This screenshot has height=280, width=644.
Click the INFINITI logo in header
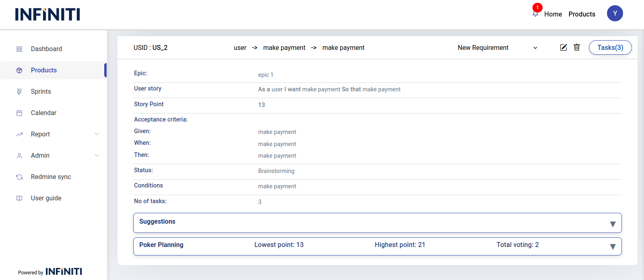click(x=47, y=14)
